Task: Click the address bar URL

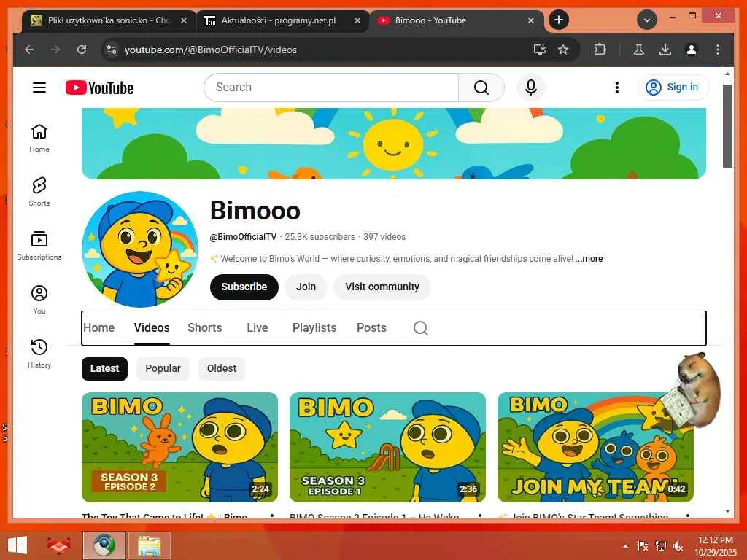Action: (211, 50)
